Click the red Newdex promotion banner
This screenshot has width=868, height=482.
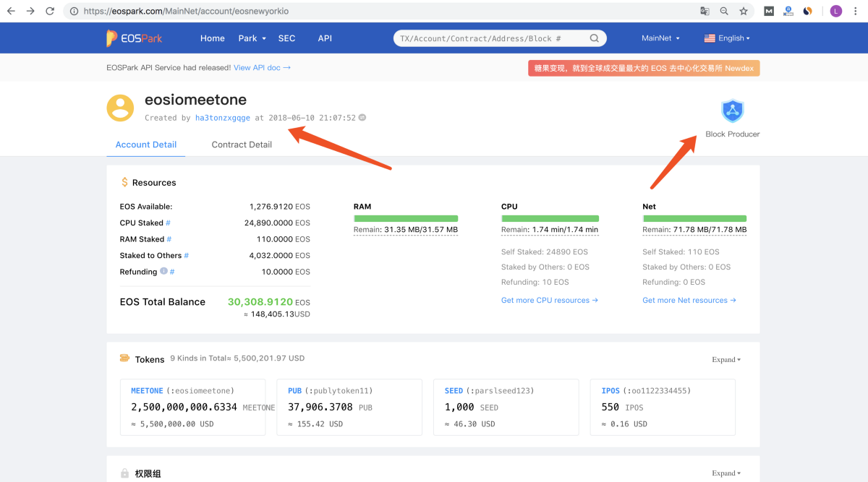(x=644, y=68)
